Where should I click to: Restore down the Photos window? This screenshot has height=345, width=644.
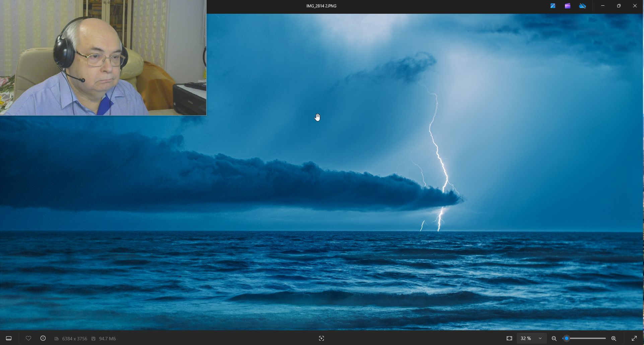619,6
